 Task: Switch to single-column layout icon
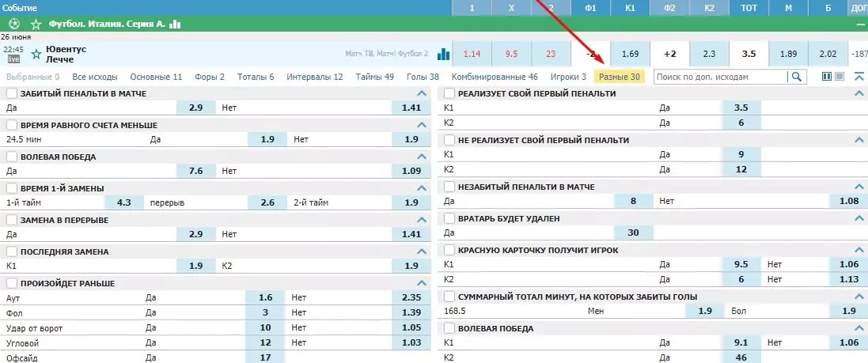840,77
